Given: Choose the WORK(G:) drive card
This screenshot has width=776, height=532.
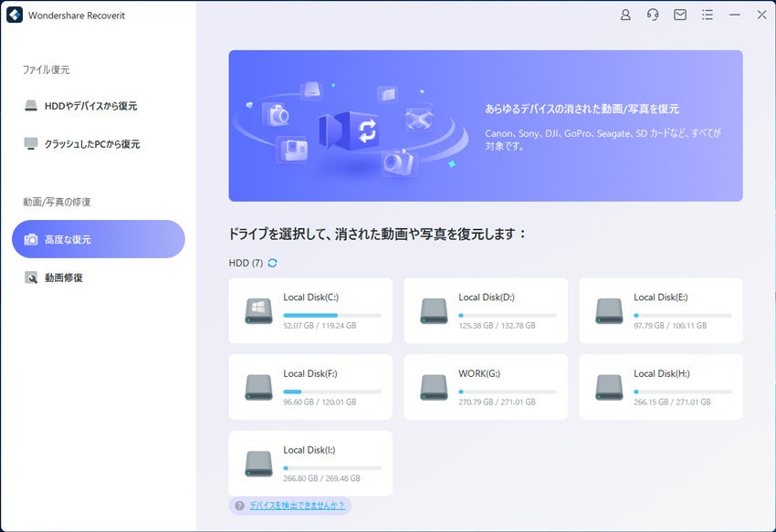Looking at the screenshot, I should point(486,387).
